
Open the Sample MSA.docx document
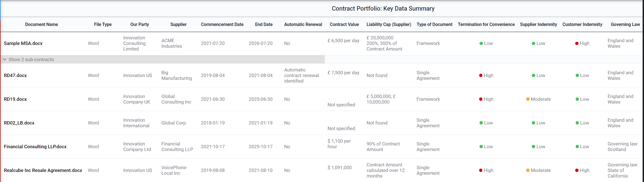(23, 44)
